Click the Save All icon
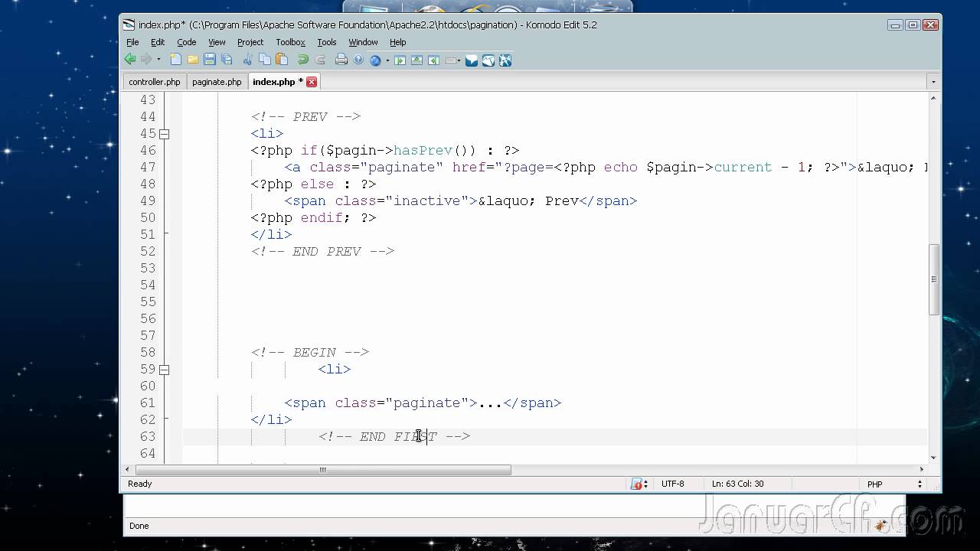This screenshot has width=980, height=551. click(227, 60)
